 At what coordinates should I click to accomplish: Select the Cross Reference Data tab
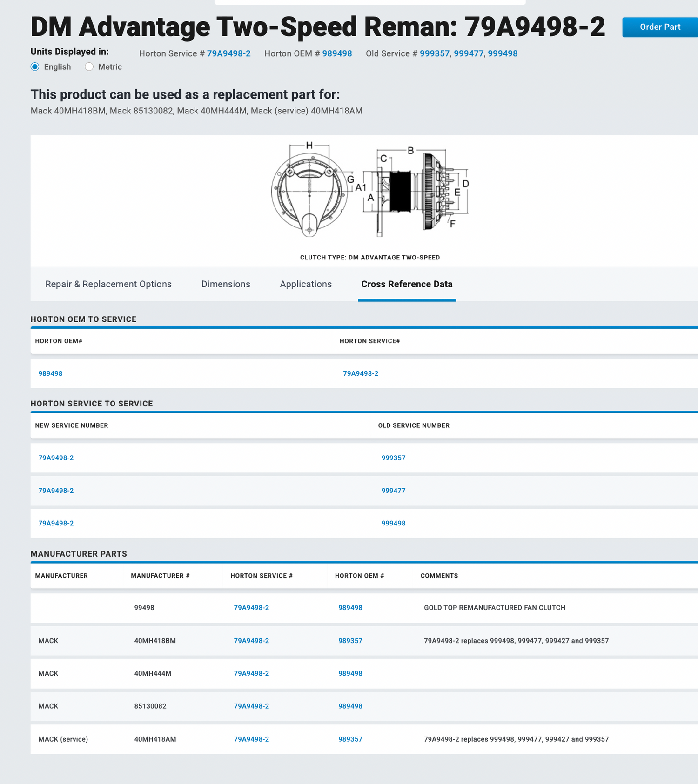(x=407, y=284)
